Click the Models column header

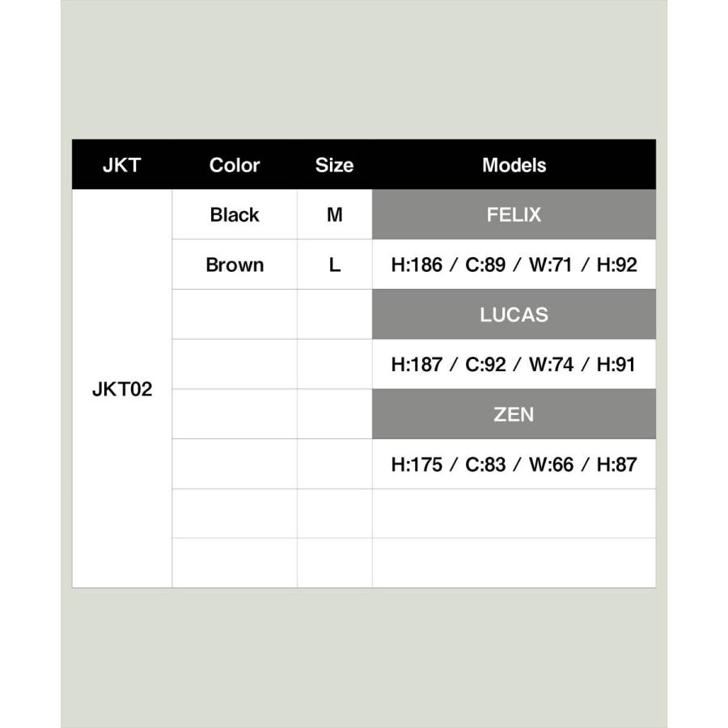[514, 165]
